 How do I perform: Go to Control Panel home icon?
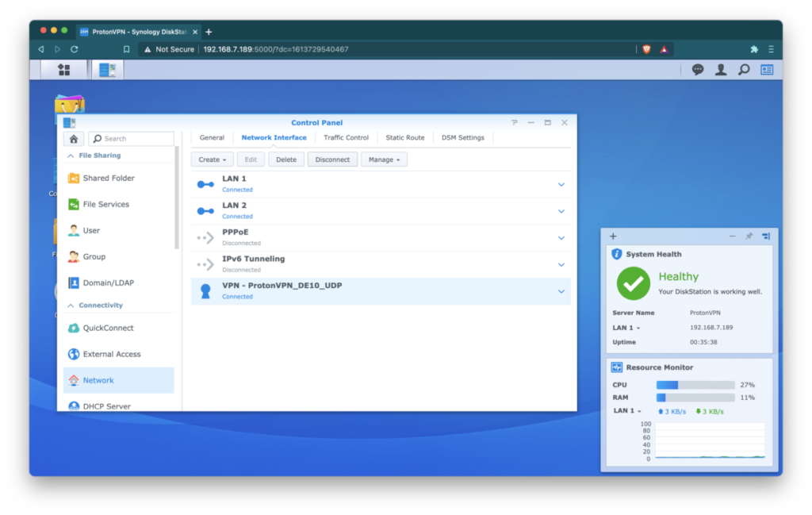pyautogui.click(x=74, y=139)
